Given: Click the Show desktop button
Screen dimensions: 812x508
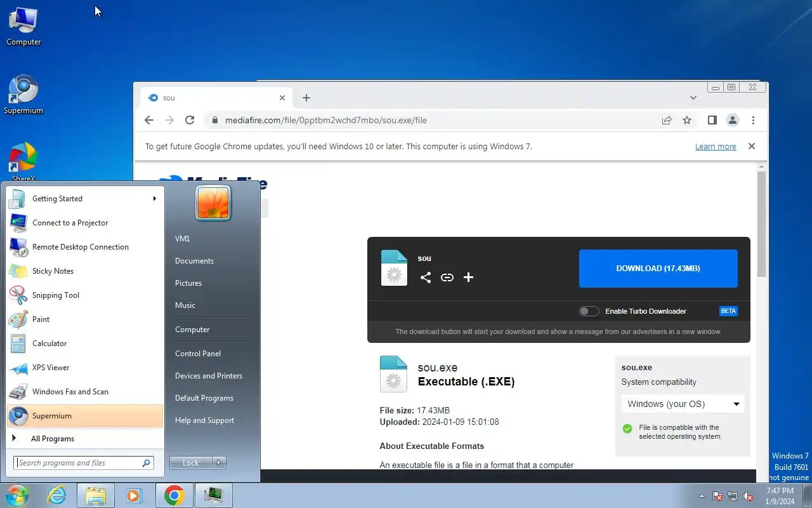Looking at the screenshot, I should [807, 495].
